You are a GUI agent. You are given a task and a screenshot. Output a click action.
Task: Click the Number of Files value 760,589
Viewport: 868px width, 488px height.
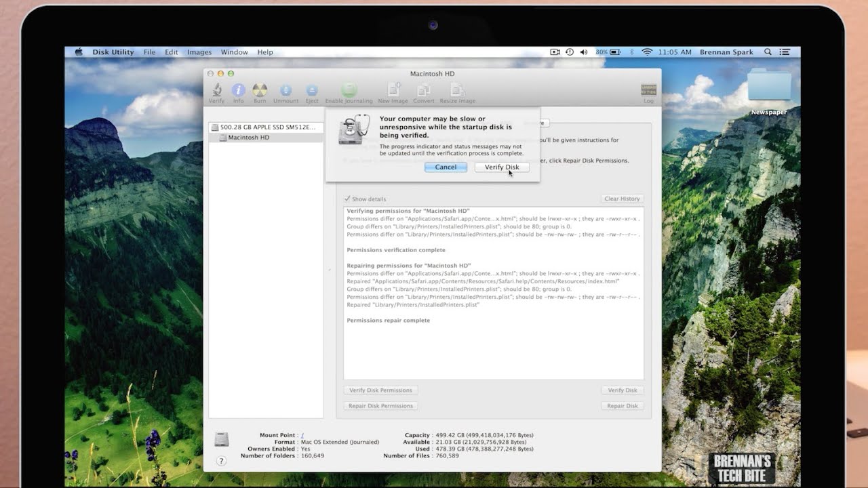(x=446, y=455)
